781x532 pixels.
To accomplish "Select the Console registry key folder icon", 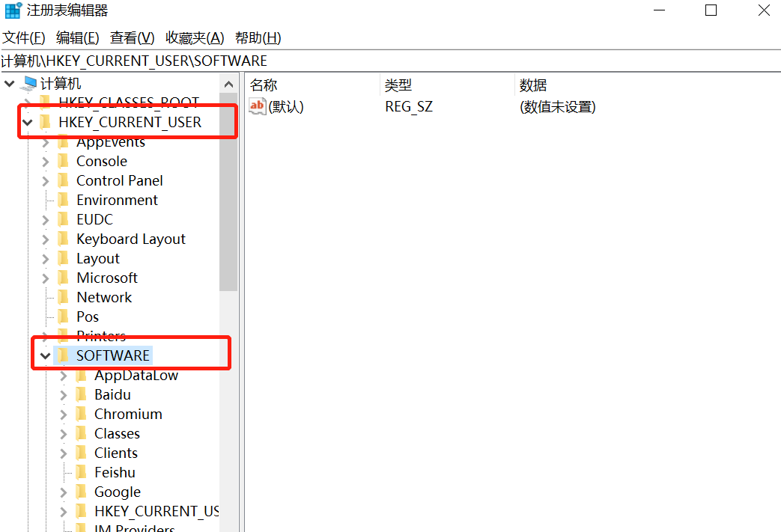I will 64,160.
